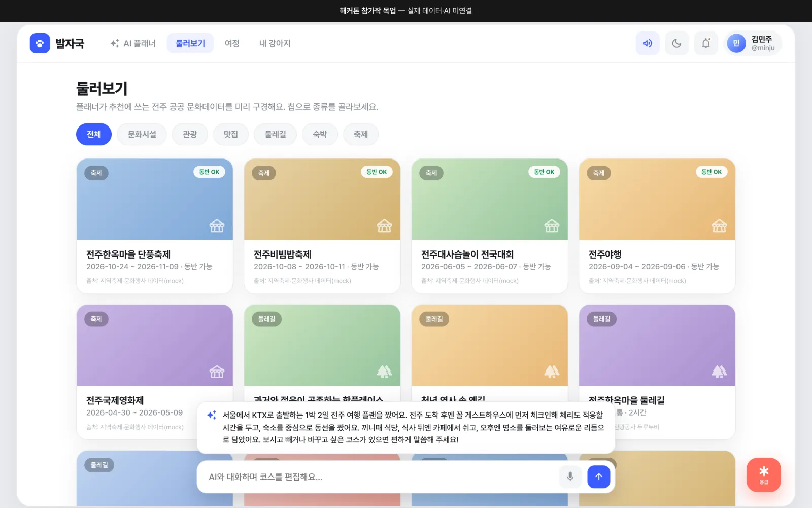Toggle dark mode with moon icon

676,43
